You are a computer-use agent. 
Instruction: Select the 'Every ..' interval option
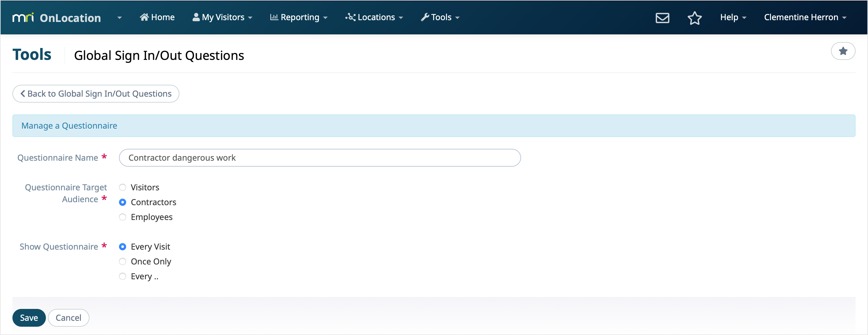[123, 276]
